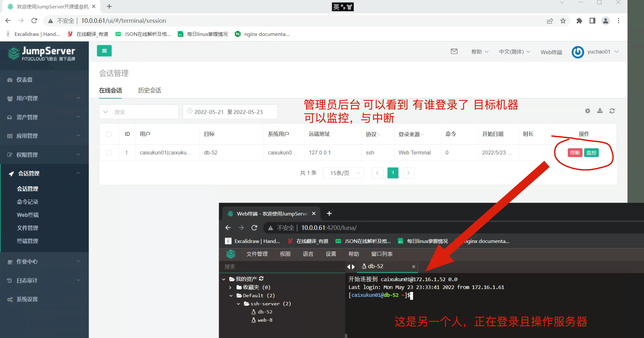Click the red 终断 terminate button
The width and height of the screenshot is (644, 338).
point(575,153)
